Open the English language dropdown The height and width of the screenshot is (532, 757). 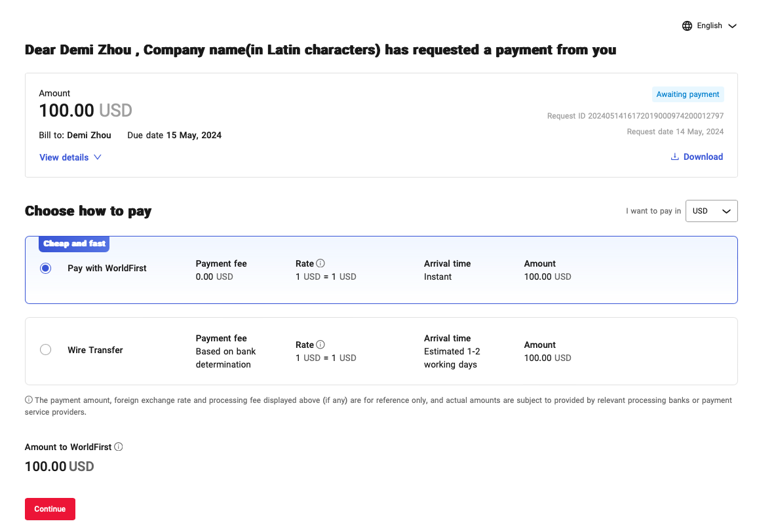(710, 26)
